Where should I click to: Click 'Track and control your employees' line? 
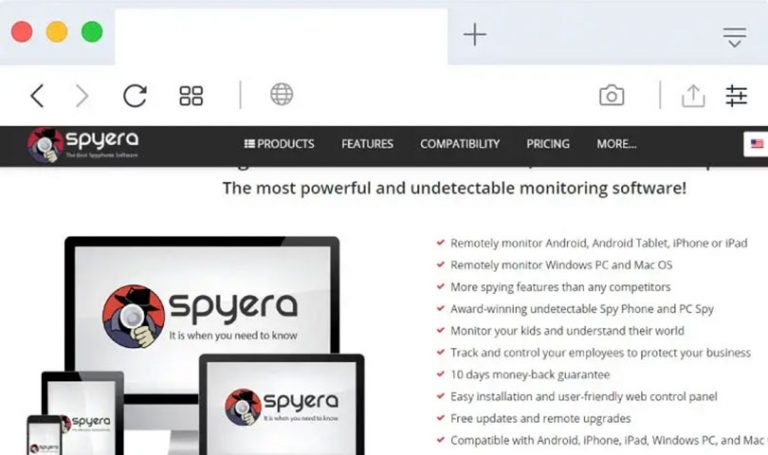point(600,353)
